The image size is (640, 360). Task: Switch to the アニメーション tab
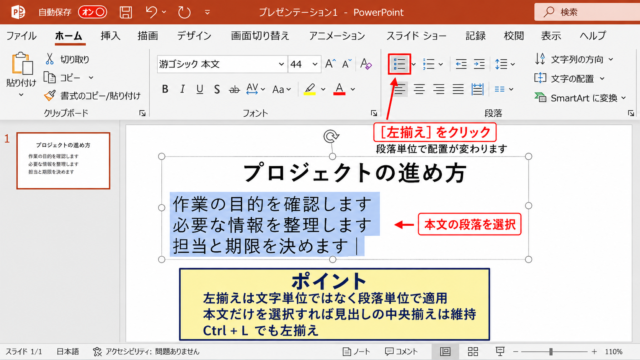click(337, 36)
